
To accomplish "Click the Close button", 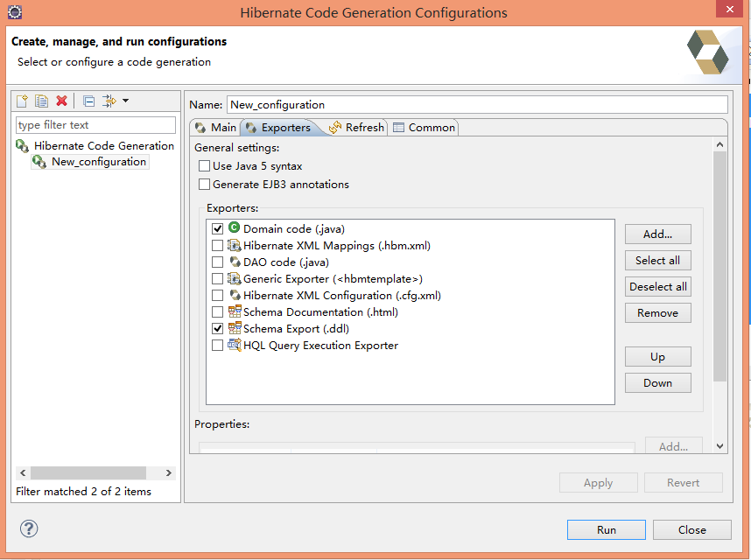I will [692, 530].
